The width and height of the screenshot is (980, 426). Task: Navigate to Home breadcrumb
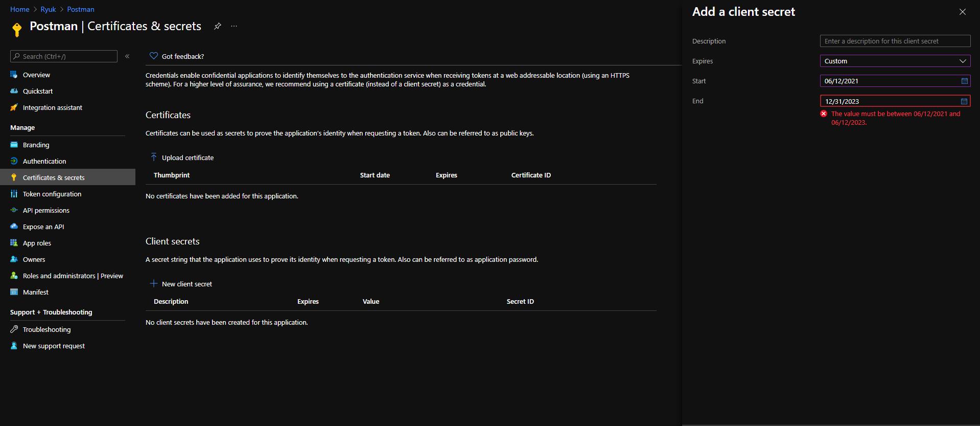(20, 9)
